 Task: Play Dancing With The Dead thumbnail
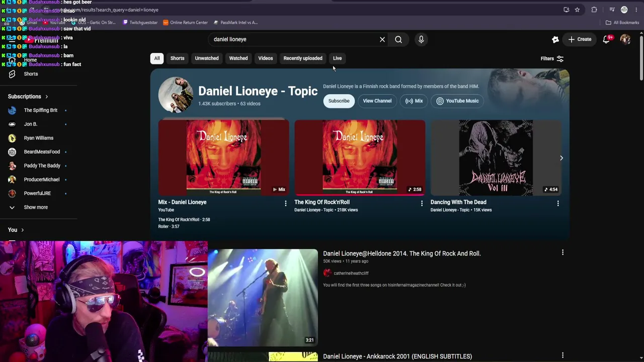tap(496, 157)
